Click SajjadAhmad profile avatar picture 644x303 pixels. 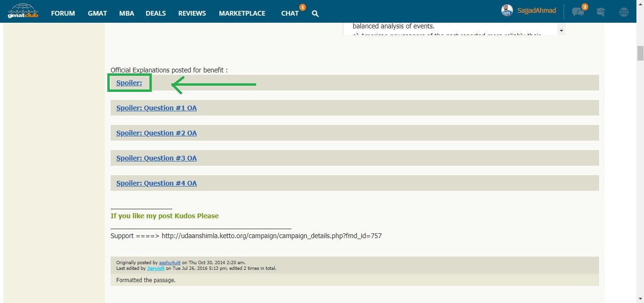pyautogui.click(x=507, y=10)
